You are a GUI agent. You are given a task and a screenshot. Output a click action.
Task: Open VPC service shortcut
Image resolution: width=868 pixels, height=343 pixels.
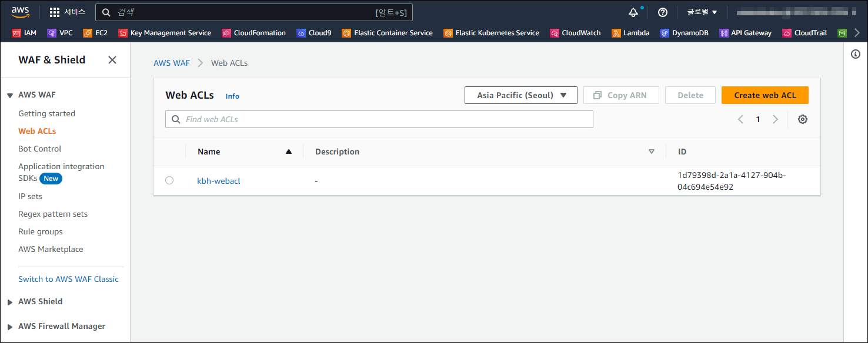tap(60, 33)
